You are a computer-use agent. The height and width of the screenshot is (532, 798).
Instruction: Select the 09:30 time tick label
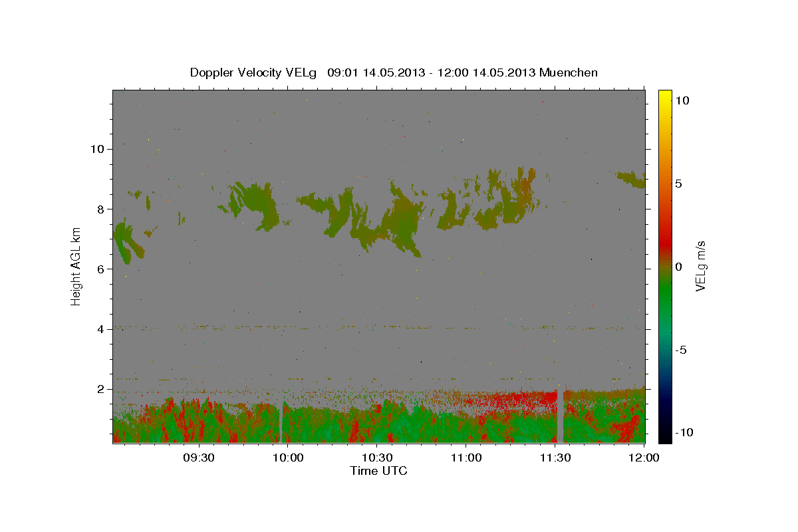[199, 458]
